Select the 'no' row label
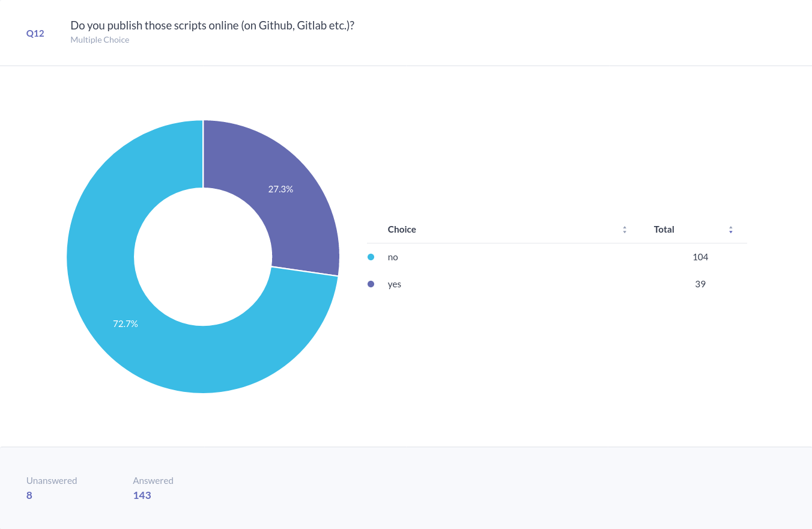The width and height of the screenshot is (812, 529). pyautogui.click(x=393, y=257)
